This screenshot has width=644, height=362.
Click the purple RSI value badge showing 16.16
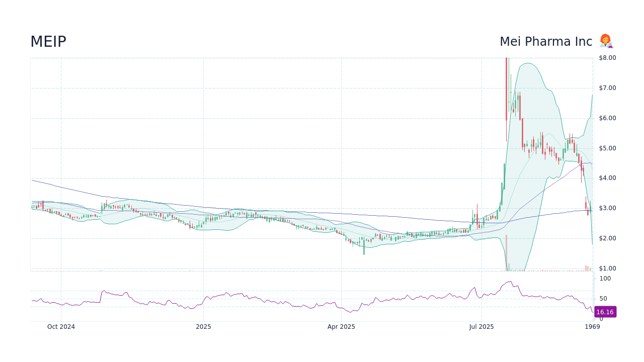[604, 312]
